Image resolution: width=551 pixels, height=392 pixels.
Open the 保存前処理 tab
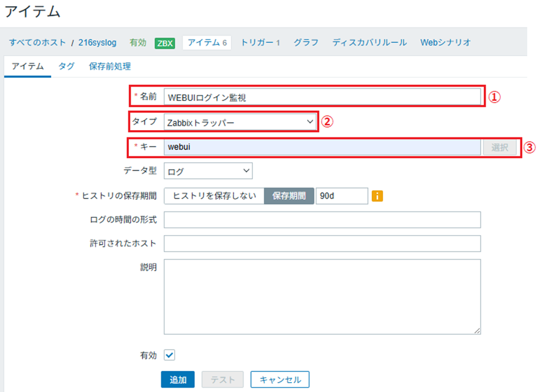coord(110,66)
